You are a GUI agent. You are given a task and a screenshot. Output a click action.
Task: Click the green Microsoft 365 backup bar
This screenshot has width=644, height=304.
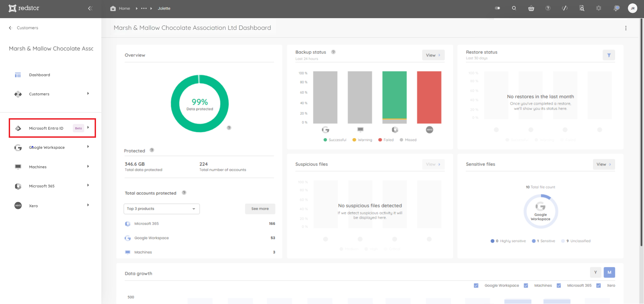point(395,95)
